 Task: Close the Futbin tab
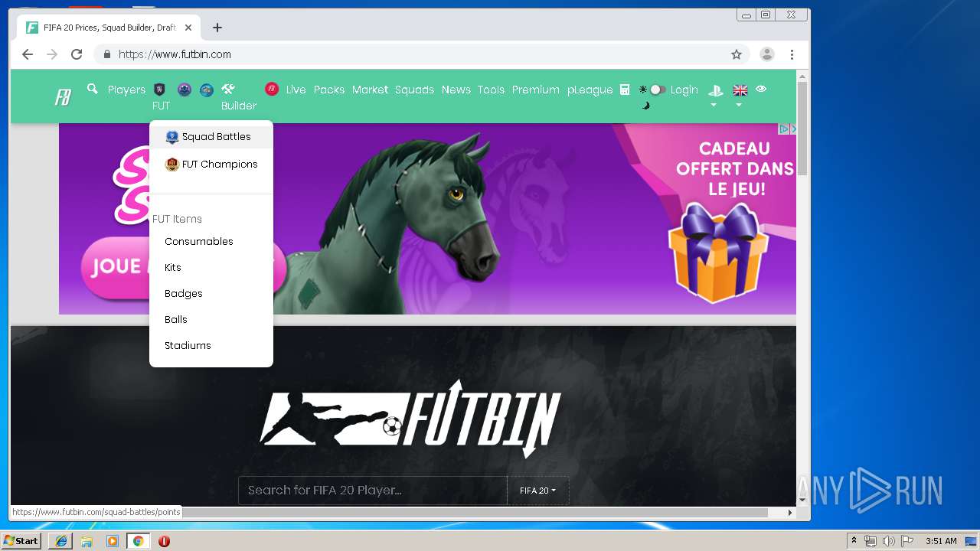[188, 28]
